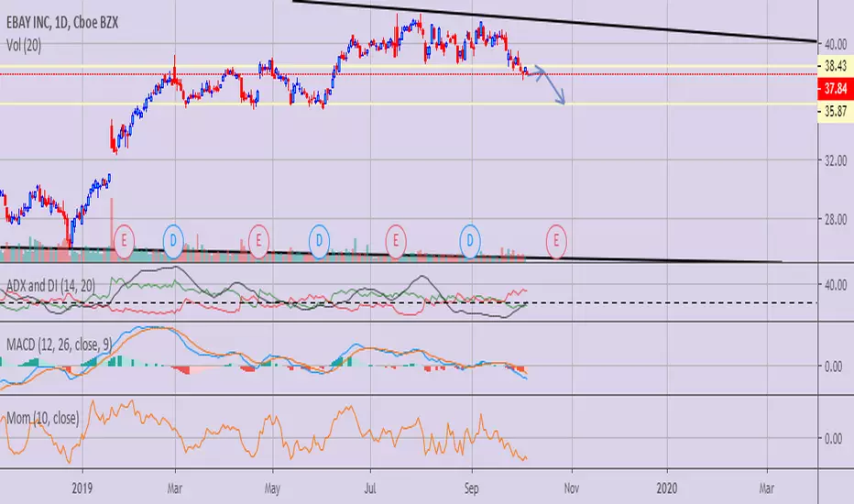Viewport: 854px width, 504px height.
Task: Click the 2019 label on the time axis
Action: [82, 488]
